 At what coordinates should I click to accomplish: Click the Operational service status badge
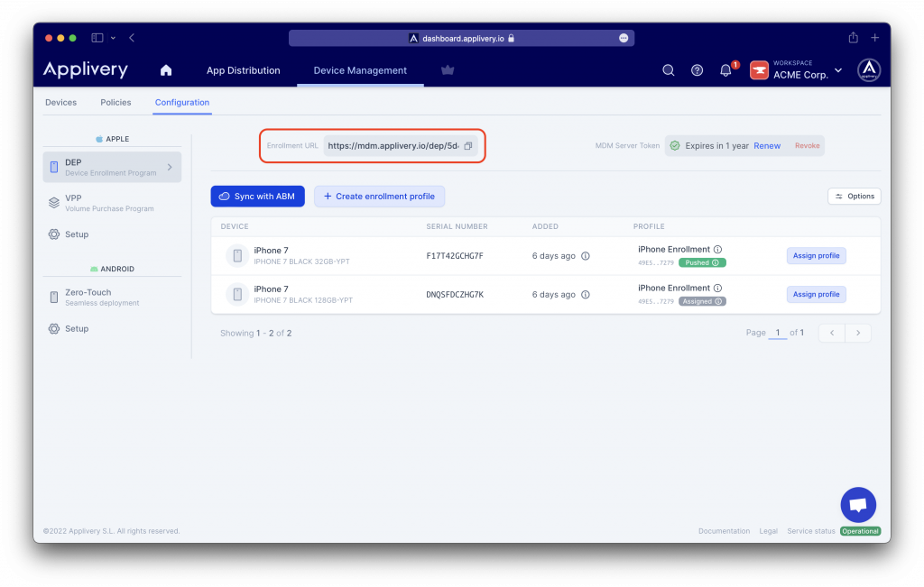pos(860,531)
